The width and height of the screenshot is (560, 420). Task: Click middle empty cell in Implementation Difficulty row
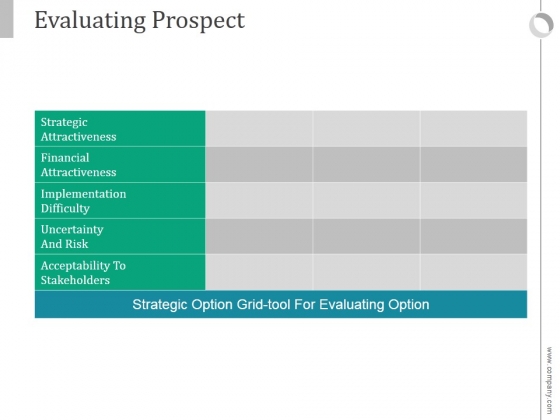366,201
